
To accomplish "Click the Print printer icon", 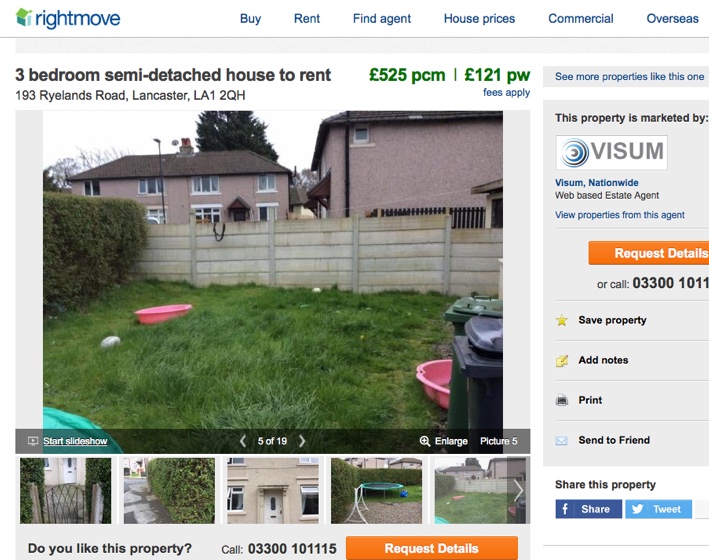I will point(562,400).
